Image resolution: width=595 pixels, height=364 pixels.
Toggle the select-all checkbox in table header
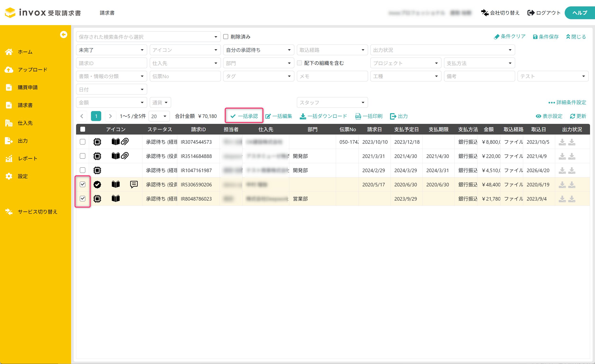point(83,129)
